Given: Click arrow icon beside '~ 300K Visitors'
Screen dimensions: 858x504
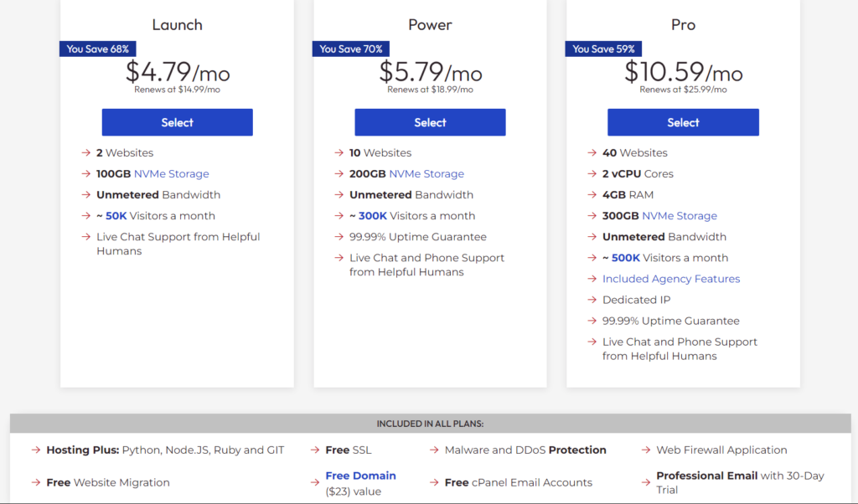Looking at the screenshot, I should [339, 216].
